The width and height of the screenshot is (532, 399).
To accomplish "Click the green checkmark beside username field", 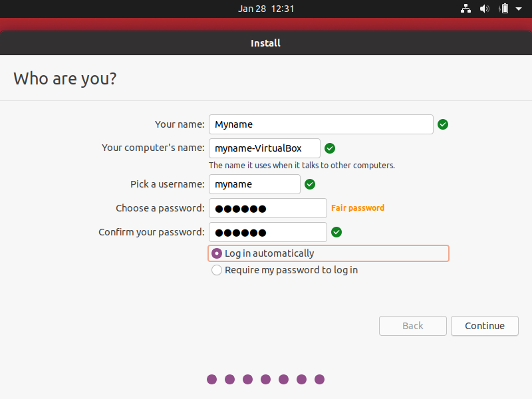I will (x=310, y=184).
